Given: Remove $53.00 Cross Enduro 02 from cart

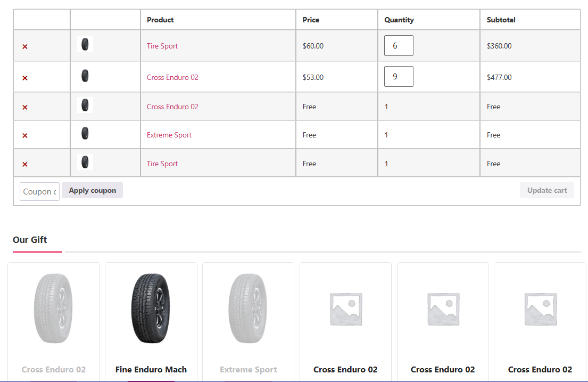Looking at the screenshot, I should pyautogui.click(x=25, y=78).
